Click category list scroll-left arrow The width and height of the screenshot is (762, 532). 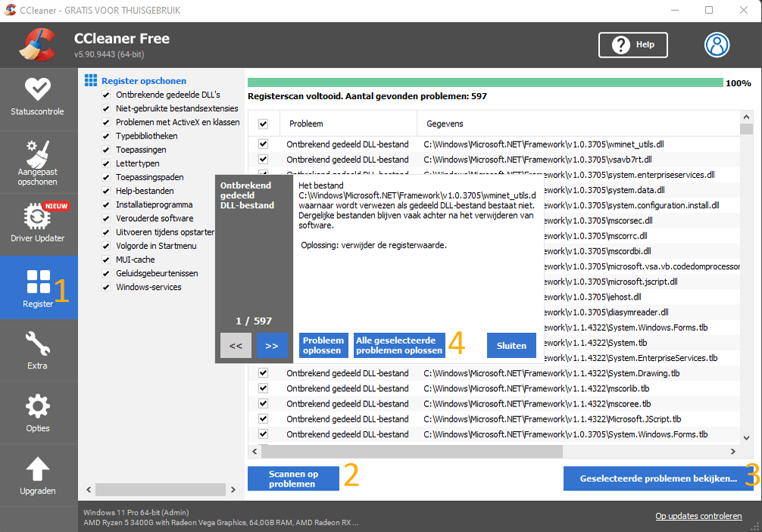[89, 490]
